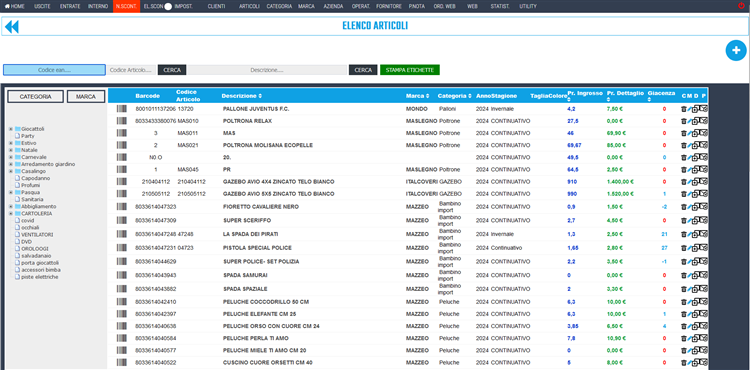Click the green STAMPA ETICHETTE button
This screenshot has width=750, height=370.
click(410, 70)
